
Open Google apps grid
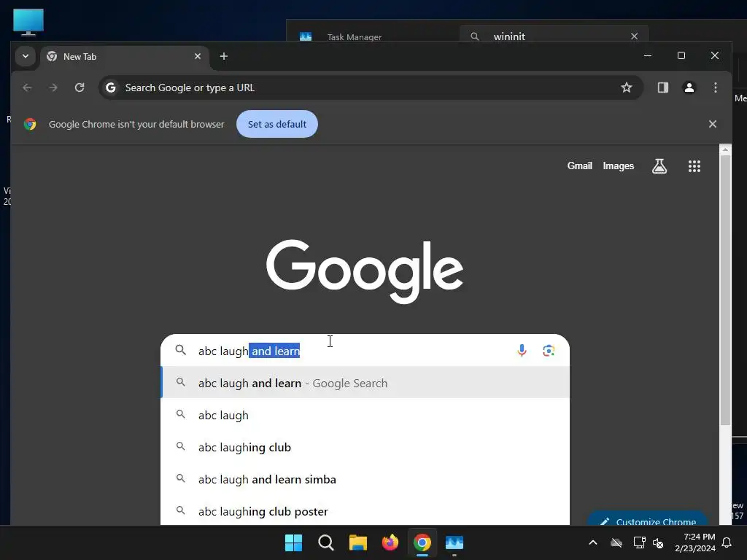click(x=694, y=166)
